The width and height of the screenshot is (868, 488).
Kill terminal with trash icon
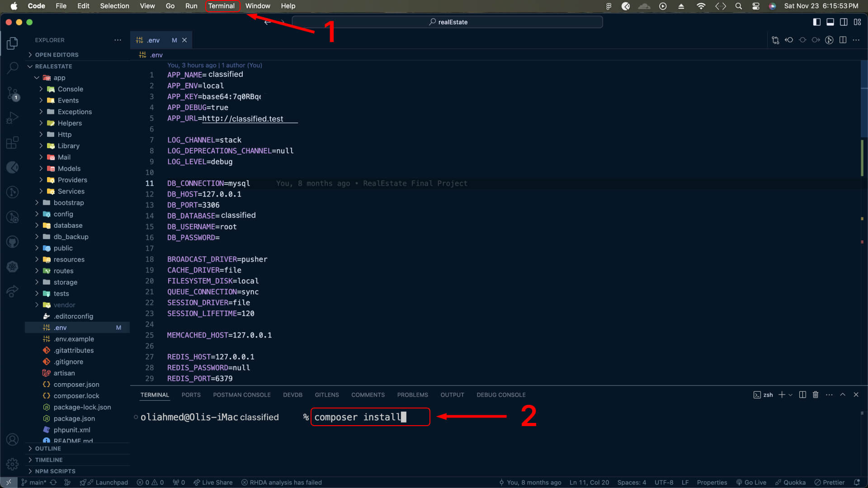816,394
